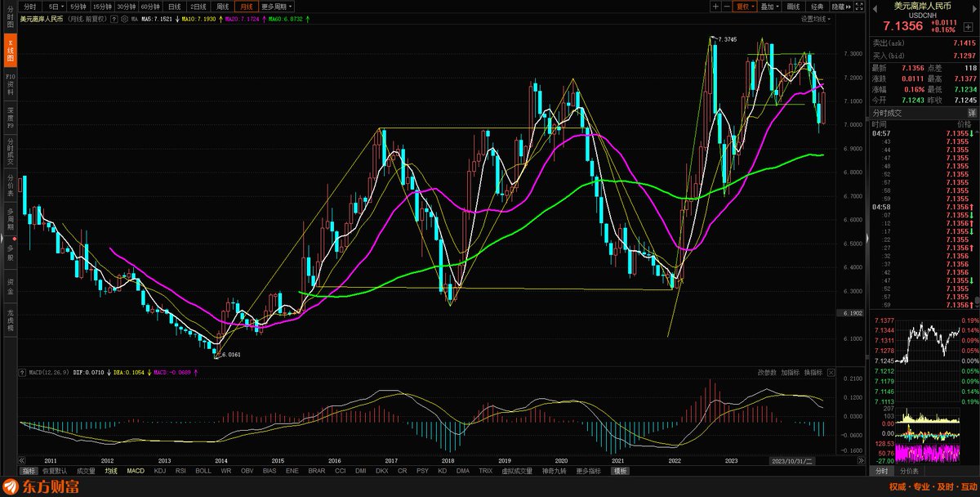Expand 更多周期 dropdown
This screenshot has width=980, height=497.
278,7
